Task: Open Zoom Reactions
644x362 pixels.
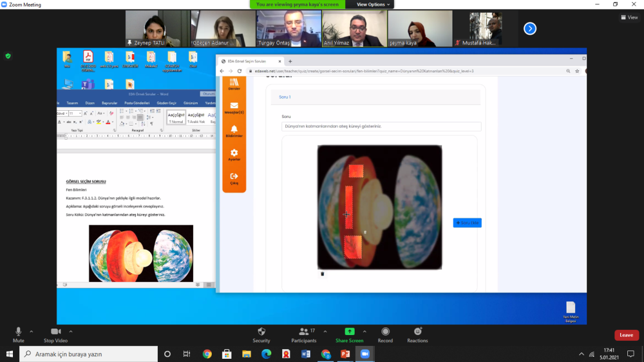Action: [418, 335]
